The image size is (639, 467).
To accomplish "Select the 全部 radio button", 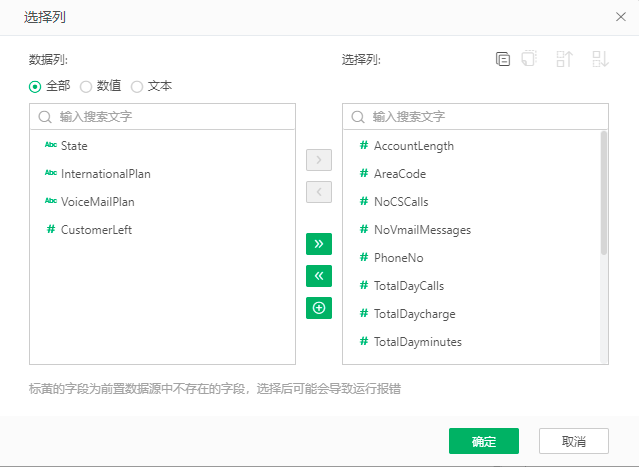I will (x=35, y=86).
